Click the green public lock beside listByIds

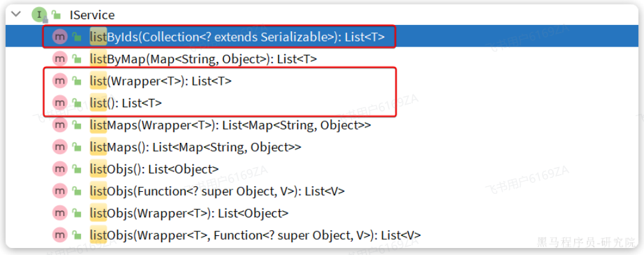tap(77, 36)
